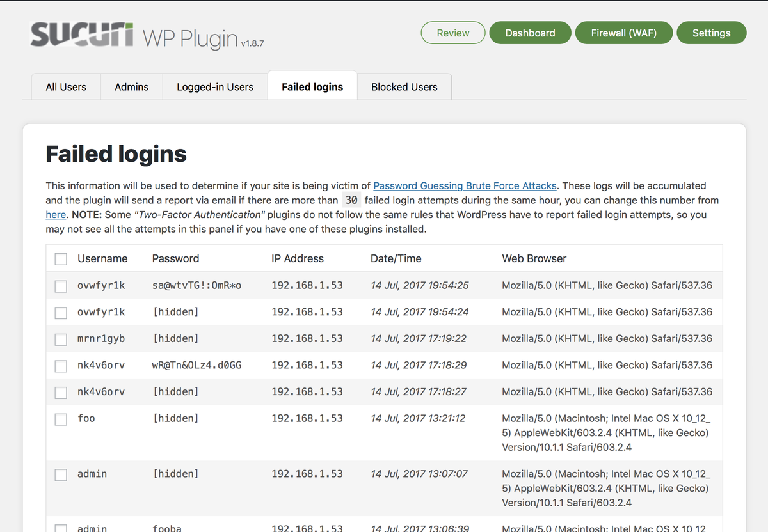This screenshot has width=768, height=532.
Task: Click the Date/Time column header
Action: (396, 258)
